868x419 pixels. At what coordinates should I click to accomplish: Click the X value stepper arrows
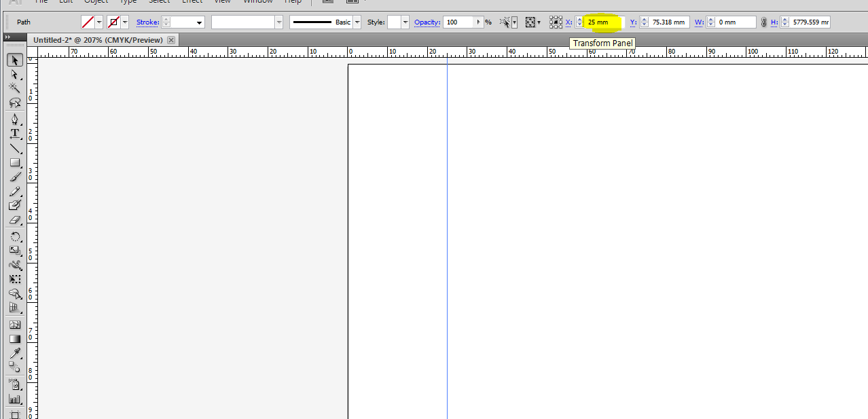(x=579, y=22)
